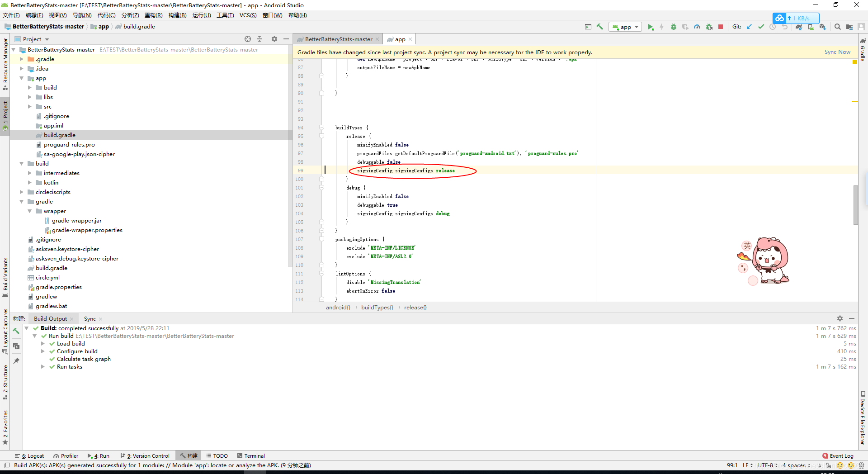Open Project panel settings gear
Screen dimensions: 868x474
click(x=274, y=39)
